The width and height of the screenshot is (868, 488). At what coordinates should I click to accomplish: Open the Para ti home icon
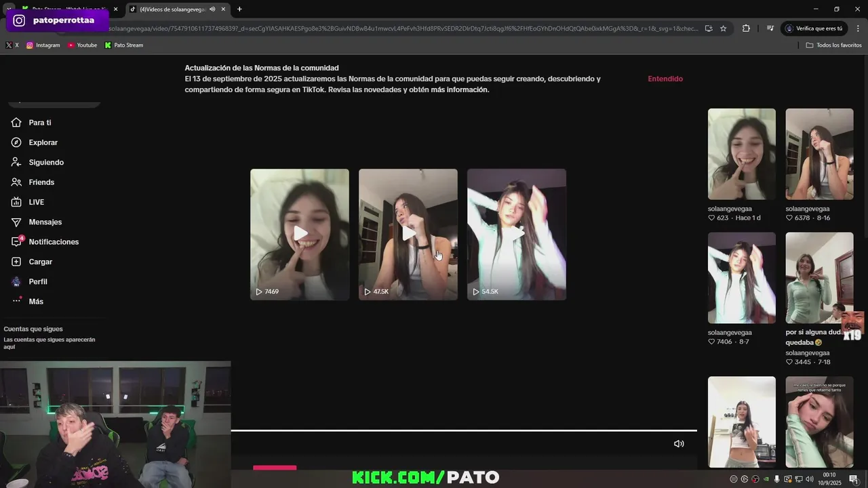point(16,123)
